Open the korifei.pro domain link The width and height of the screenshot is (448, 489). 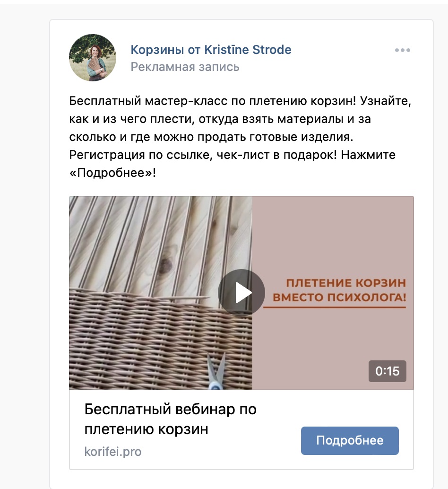point(113,452)
